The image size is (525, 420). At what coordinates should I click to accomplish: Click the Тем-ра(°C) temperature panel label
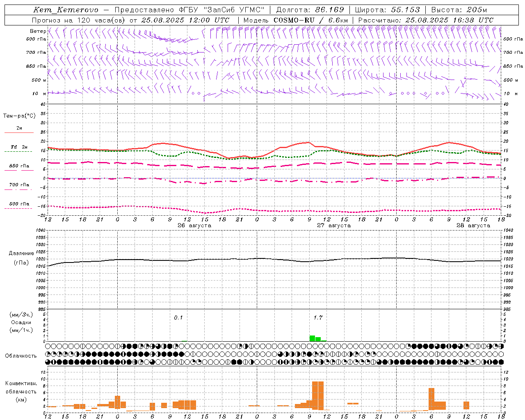coord(19,116)
